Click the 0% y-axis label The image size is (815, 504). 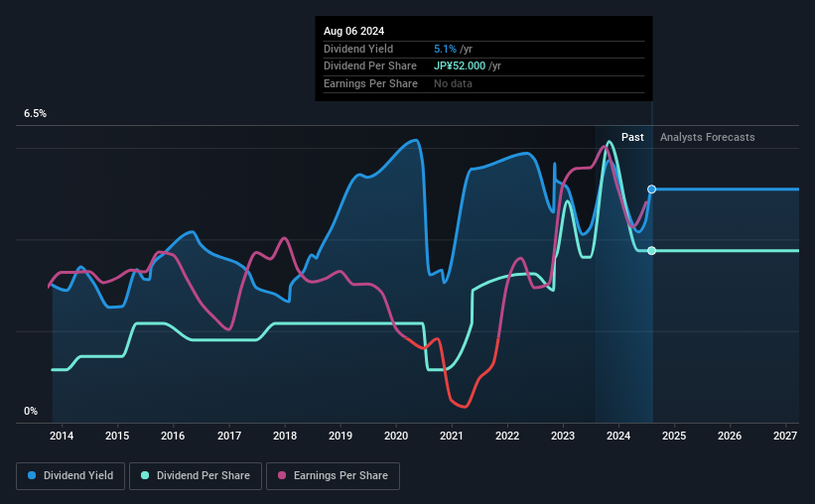coord(31,411)
